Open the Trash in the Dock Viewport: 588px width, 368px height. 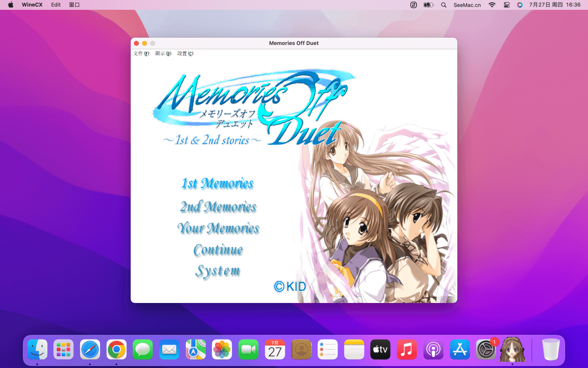[x=550, y=350]
